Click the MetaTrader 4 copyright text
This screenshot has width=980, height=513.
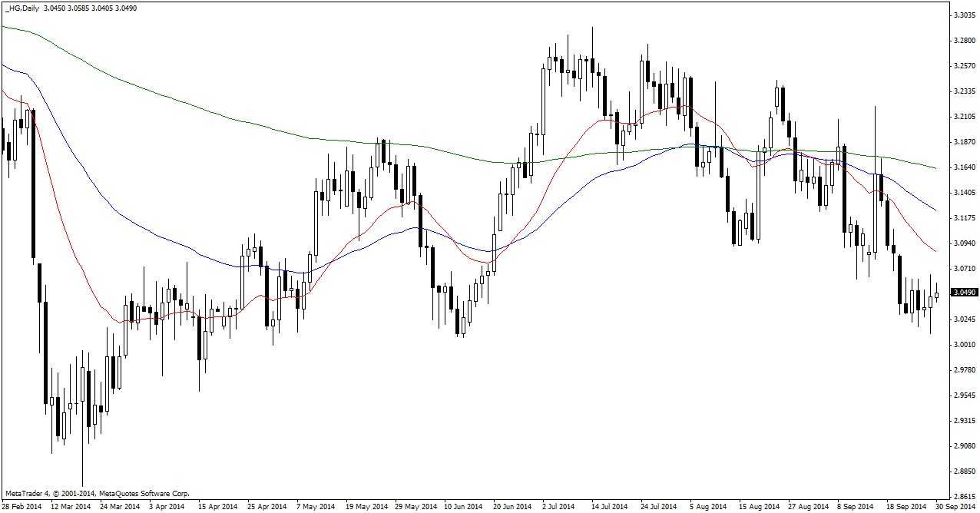point(97,493)
